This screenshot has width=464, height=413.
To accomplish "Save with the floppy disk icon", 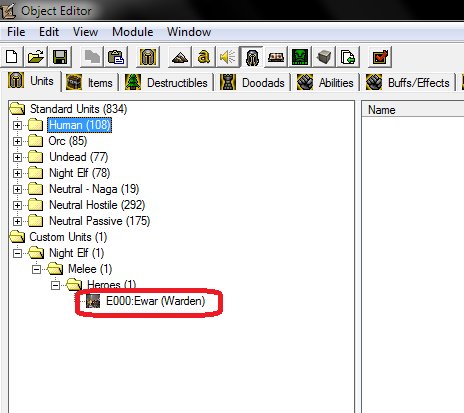I will click(x=60, y=57).
